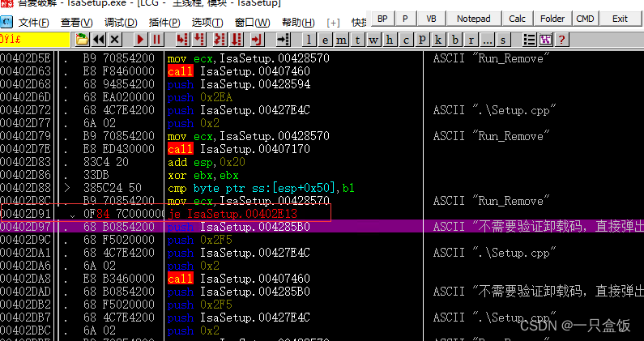The width and height of the screenshot is (644, 341).
Task: Select the row at address 00402DAD
Action: click(322, 292)
